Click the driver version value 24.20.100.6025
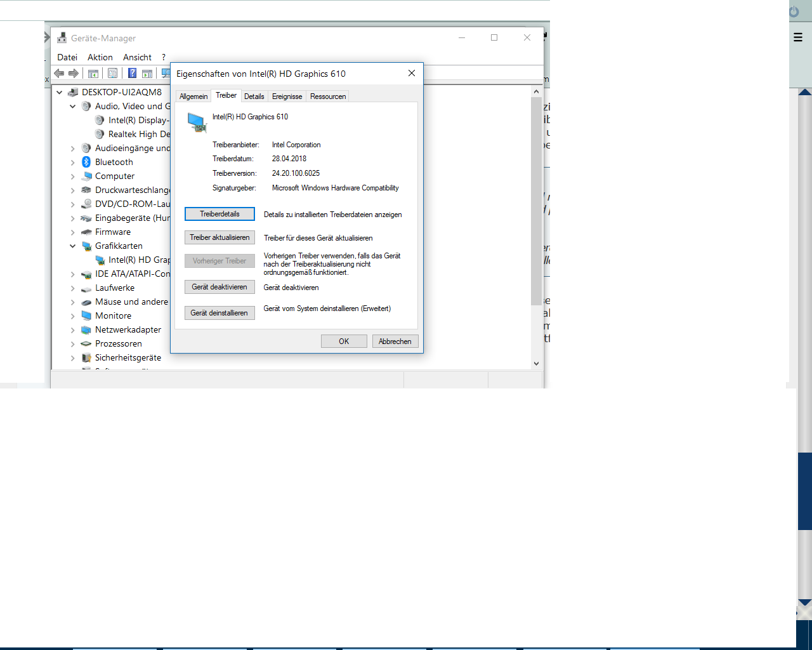 point(296,173)
